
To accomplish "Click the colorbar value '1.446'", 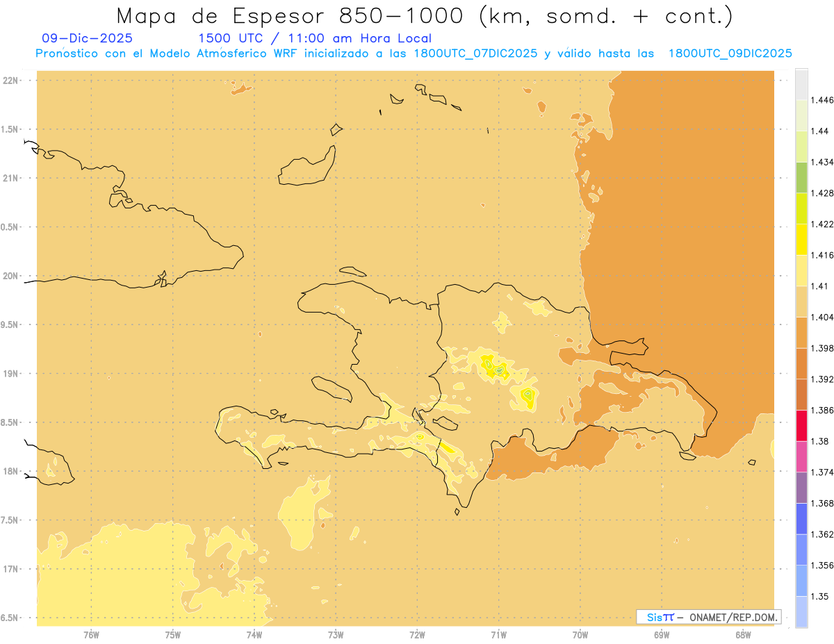I will 821,100.
